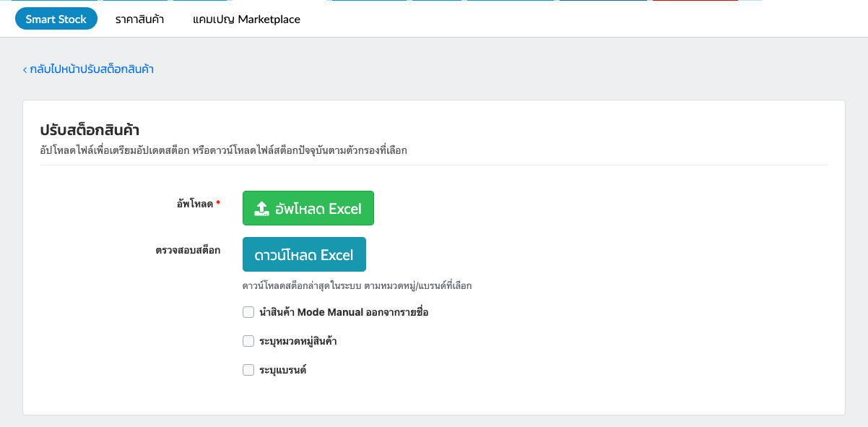
Task: Click the ดาวน์โหลดสต็อกล่าสุดในระบบ help text
Action: pos(357,286)
